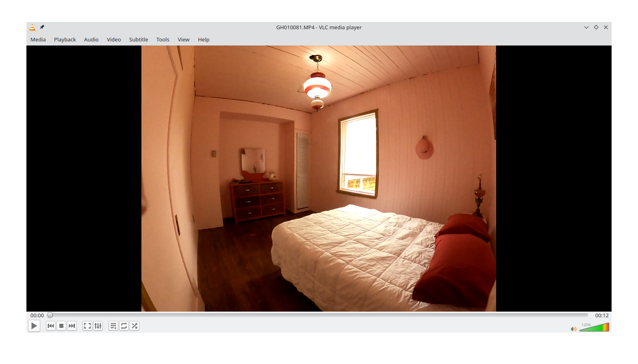Click the bedroom video display area
The image size is (638, 364).
319,178
